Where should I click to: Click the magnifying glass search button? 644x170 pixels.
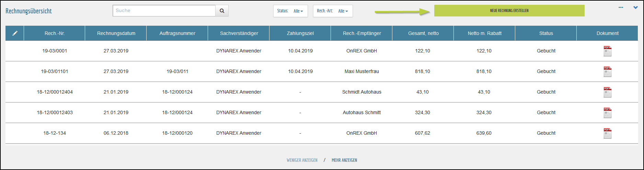point(222,11)
